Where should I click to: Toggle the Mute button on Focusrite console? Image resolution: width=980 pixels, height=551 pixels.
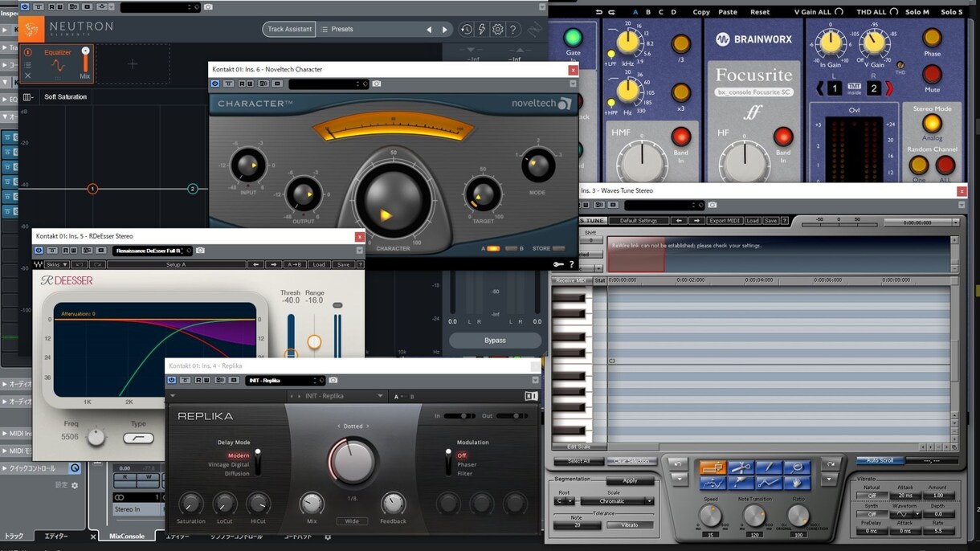pos(933,74)
